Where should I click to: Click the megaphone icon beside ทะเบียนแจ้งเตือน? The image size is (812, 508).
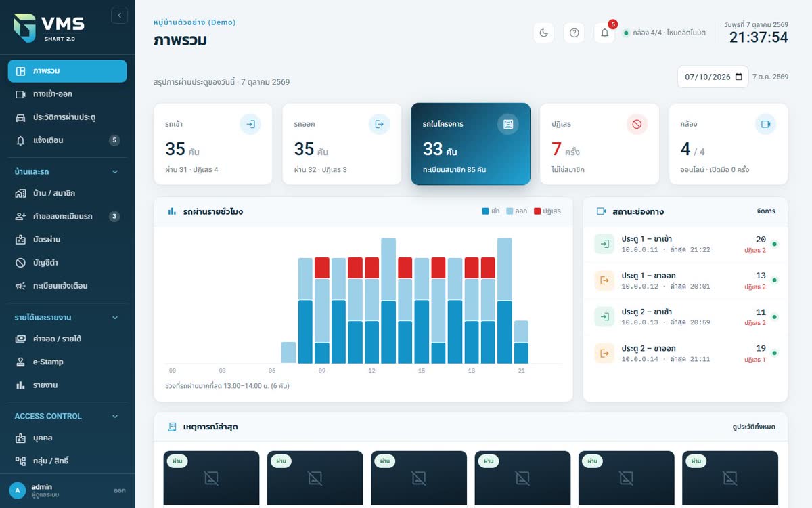click(20, 286)
